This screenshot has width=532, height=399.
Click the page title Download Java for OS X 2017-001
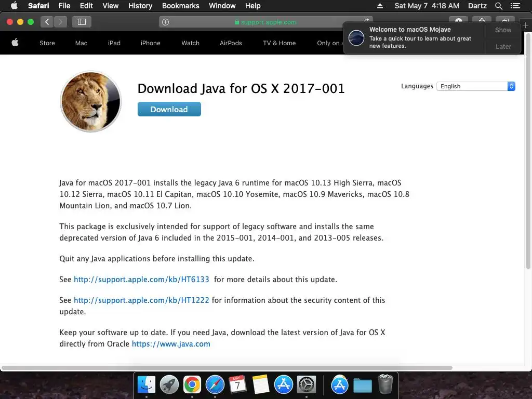(241, 88)
